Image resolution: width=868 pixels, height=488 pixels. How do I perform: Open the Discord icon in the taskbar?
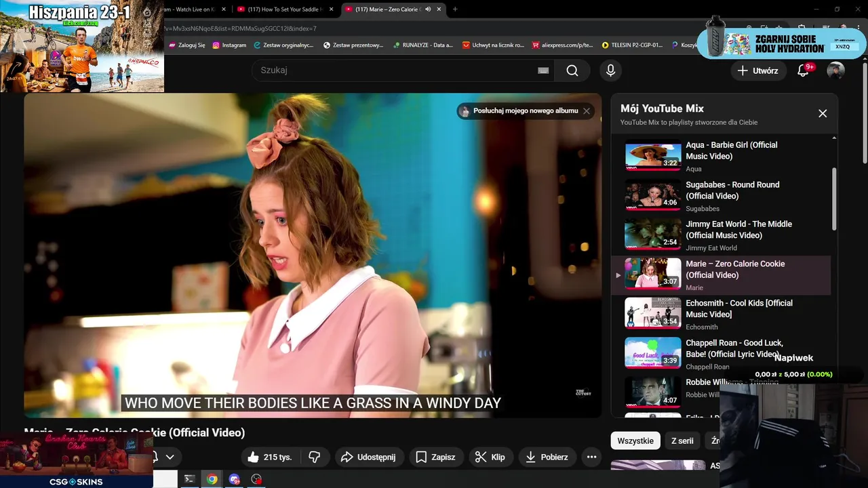[x=235, y=479]
